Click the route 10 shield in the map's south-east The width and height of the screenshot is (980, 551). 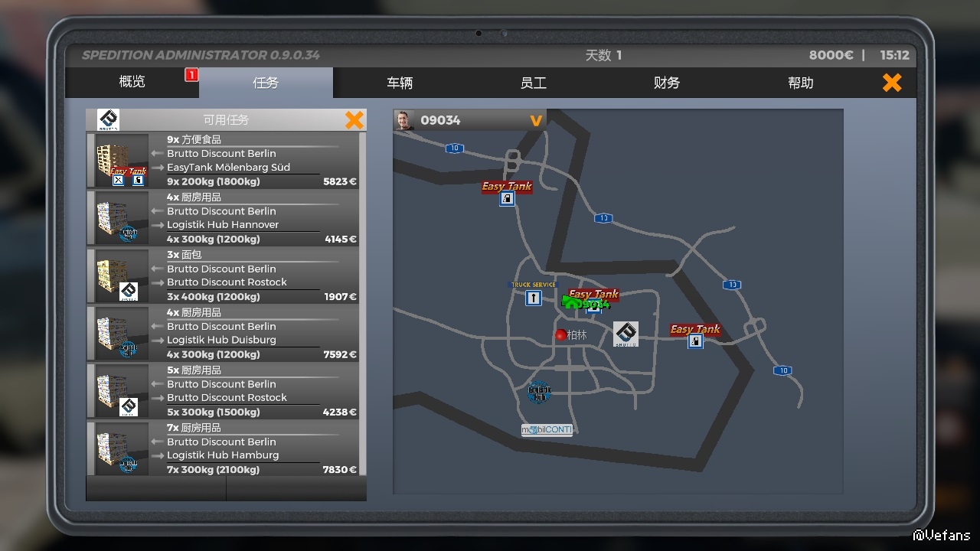point(782,371)
